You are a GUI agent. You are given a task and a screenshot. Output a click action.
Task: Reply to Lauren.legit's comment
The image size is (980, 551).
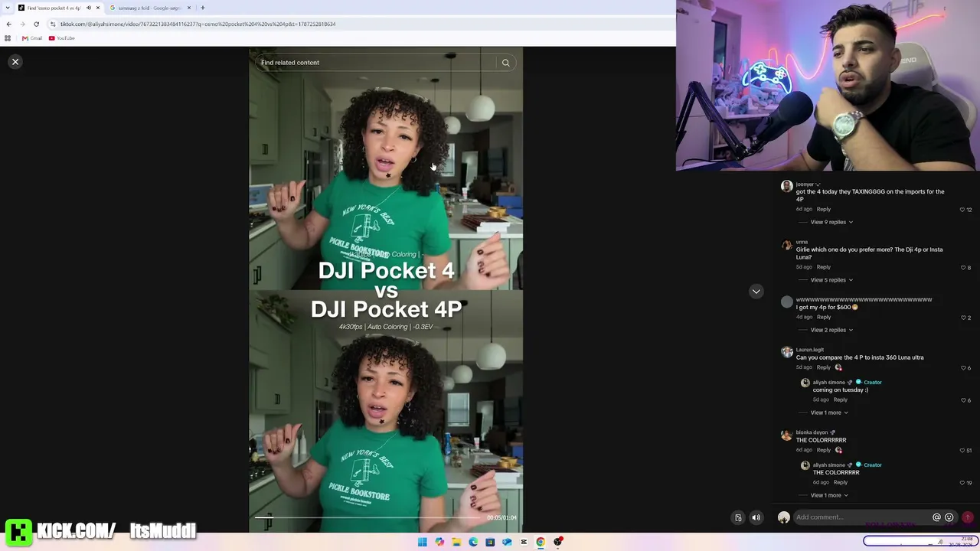[823, 367]
